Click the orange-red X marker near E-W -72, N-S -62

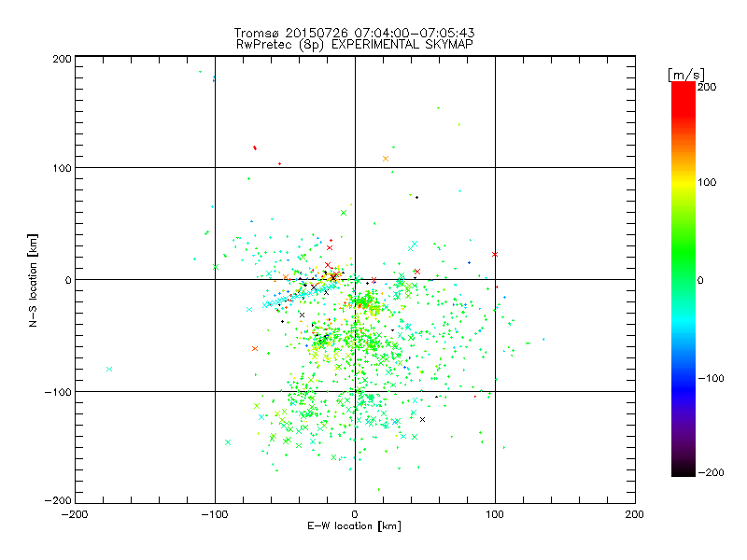254,348
